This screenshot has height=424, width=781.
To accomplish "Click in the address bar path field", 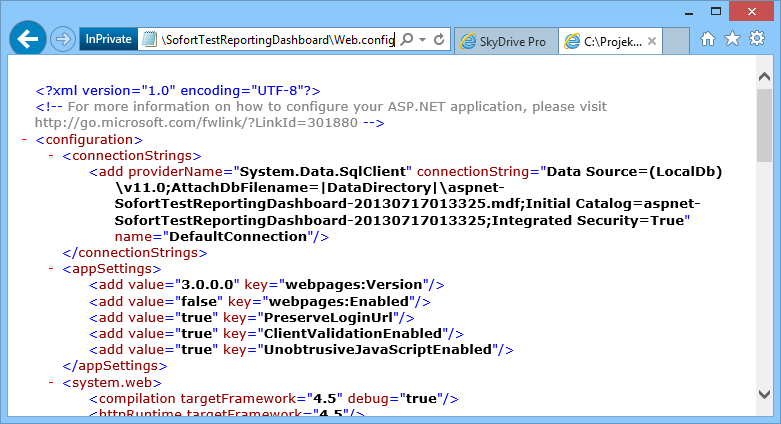I will pyautogui.click(x=270, y=40).
